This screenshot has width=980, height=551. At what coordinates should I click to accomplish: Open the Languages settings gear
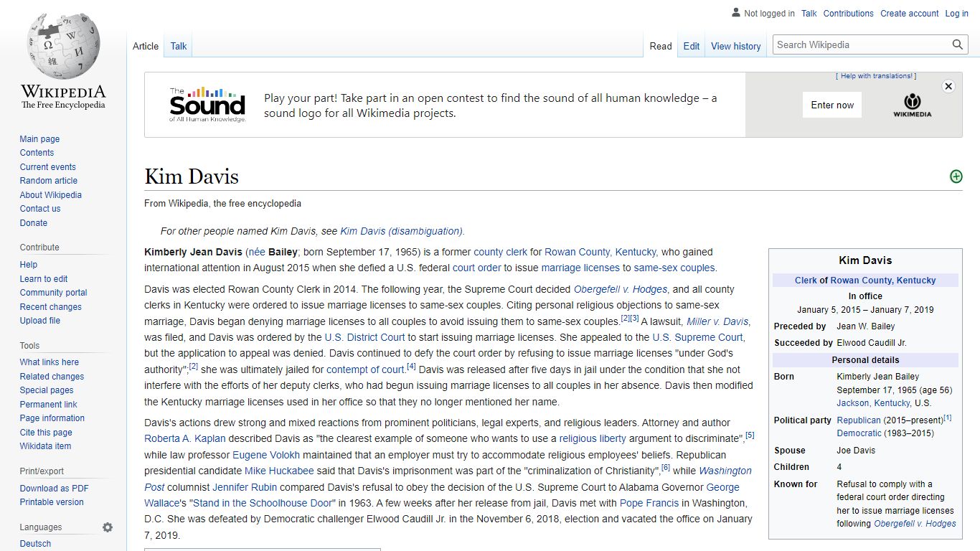108,527
